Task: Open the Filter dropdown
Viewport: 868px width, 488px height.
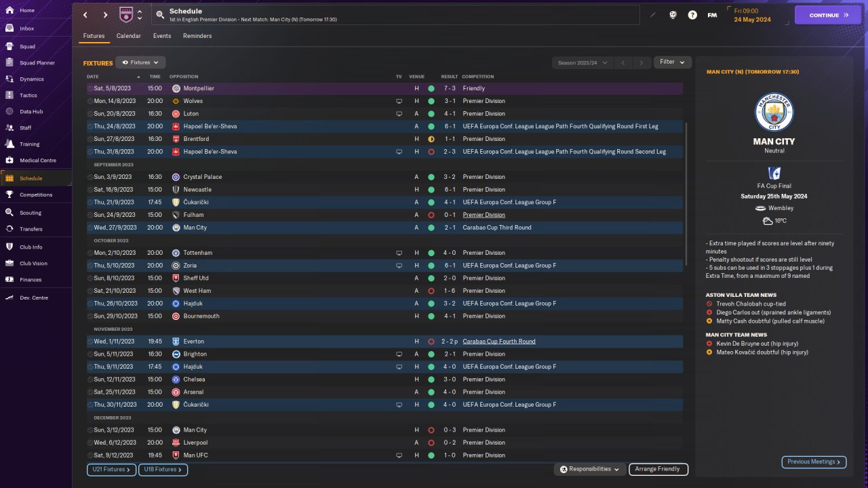Action: pyautogui.click(x=672, y=62)
